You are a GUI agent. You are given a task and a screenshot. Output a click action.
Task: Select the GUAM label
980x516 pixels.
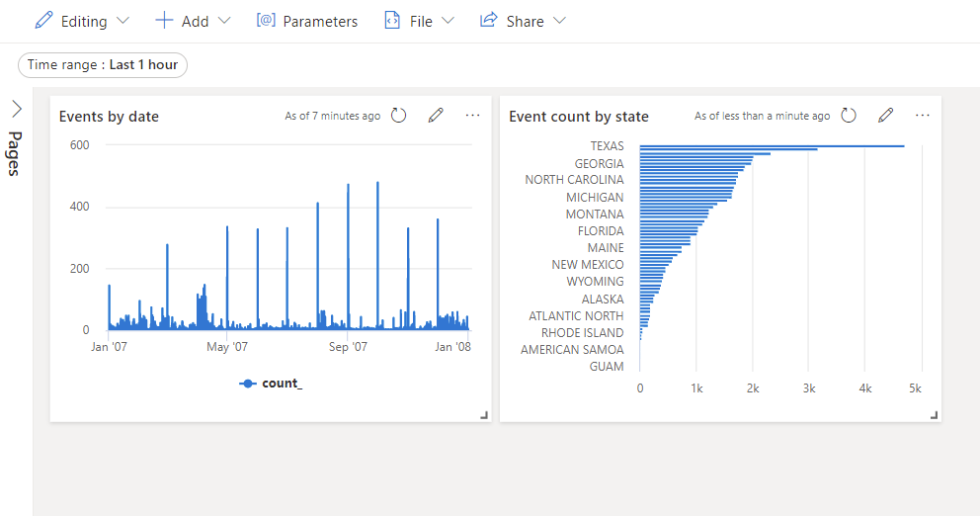607,367
